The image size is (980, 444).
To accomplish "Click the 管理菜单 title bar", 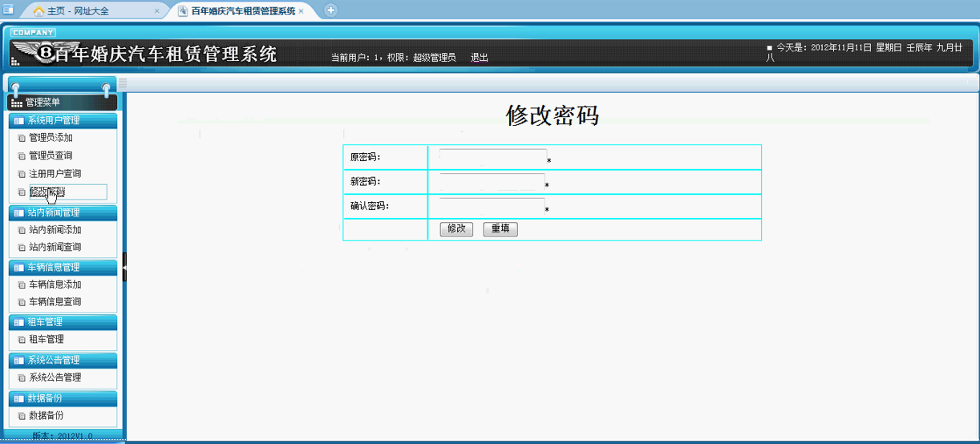I will coord(63,103).
